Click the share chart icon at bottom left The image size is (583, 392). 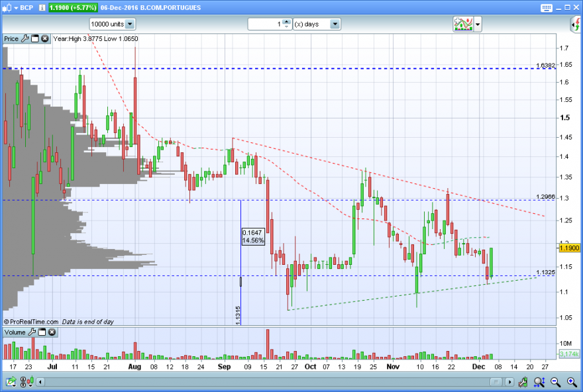point(11,381)
